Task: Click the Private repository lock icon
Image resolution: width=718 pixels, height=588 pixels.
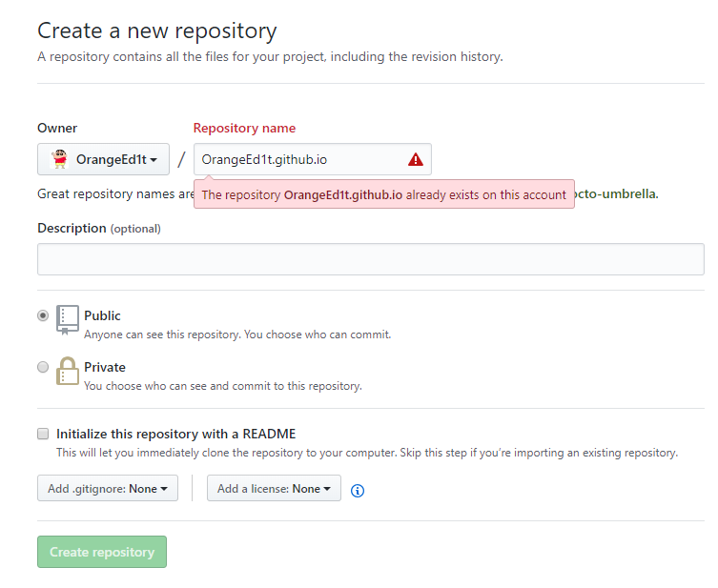Action: (67, 372)
